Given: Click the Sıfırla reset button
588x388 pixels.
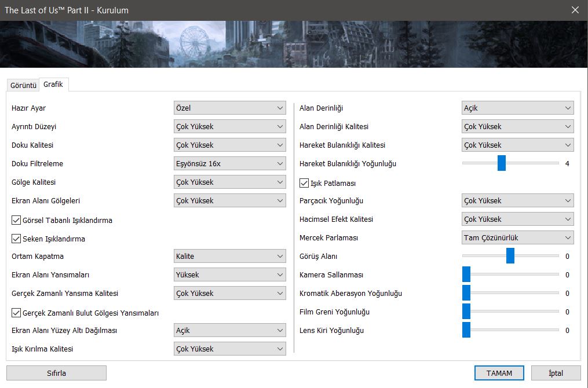Looking at the screenshot, I should click(56, 373).
